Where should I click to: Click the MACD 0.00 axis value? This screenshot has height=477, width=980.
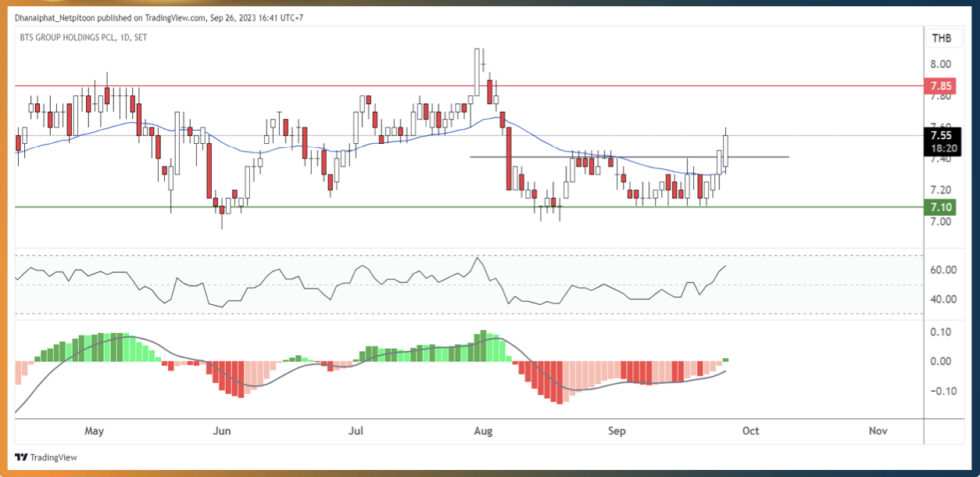[x=940, y=361]
